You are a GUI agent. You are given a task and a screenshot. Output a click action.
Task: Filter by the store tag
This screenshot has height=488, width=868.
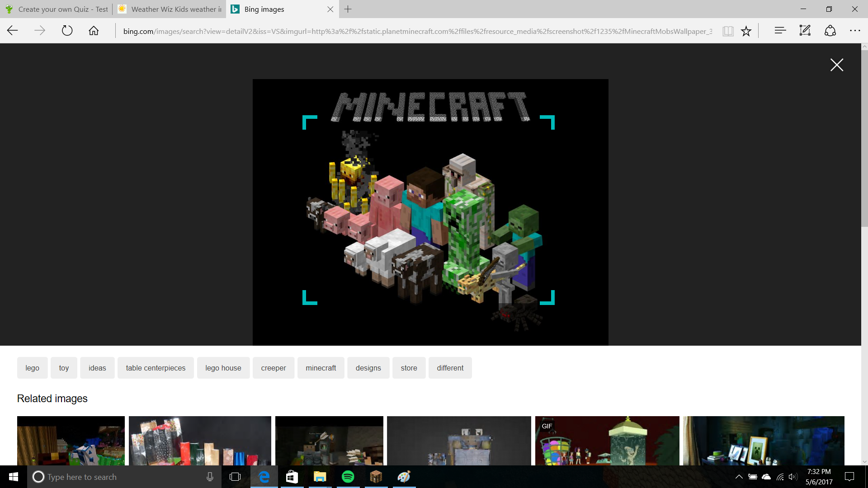point(409,368)
